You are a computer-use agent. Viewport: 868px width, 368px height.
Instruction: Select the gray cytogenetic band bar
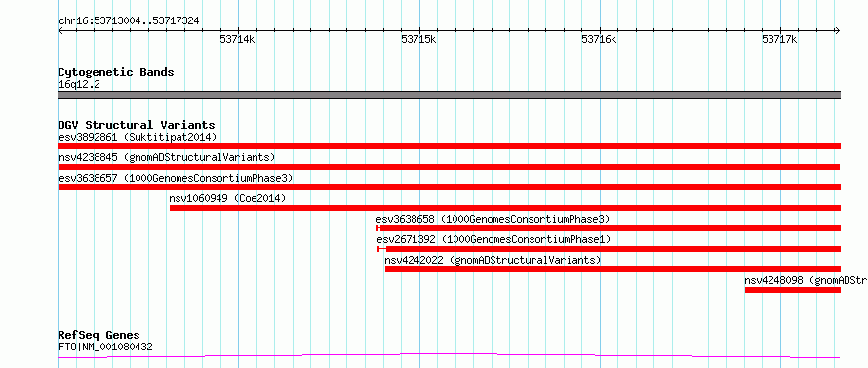coord(449,95)
